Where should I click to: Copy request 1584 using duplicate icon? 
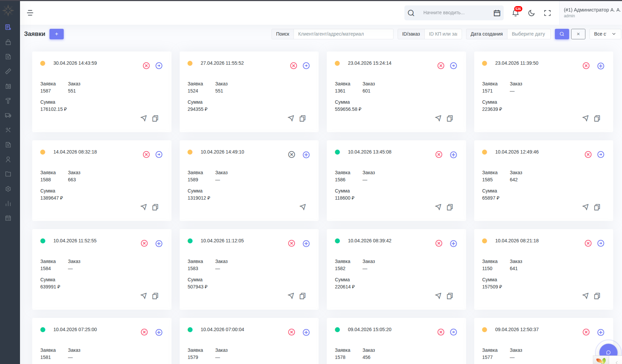tap(155, 296)
